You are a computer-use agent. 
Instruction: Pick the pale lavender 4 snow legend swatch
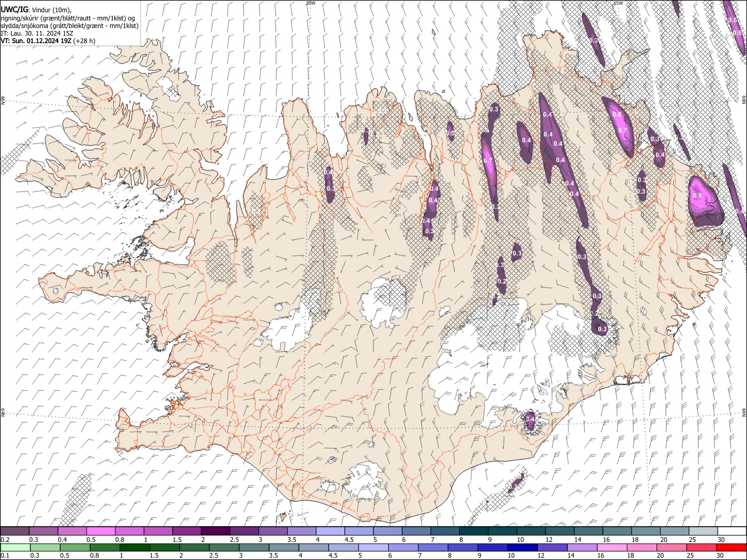330,531
